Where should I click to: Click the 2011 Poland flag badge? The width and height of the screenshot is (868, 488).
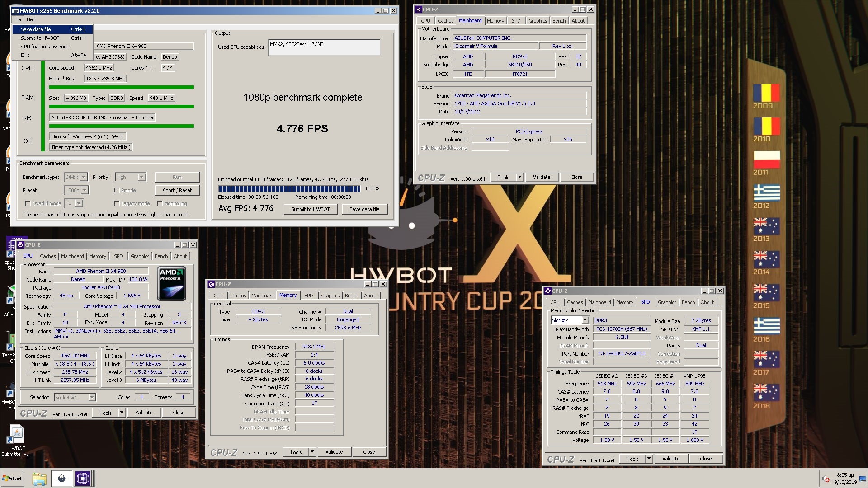(766, 160)
